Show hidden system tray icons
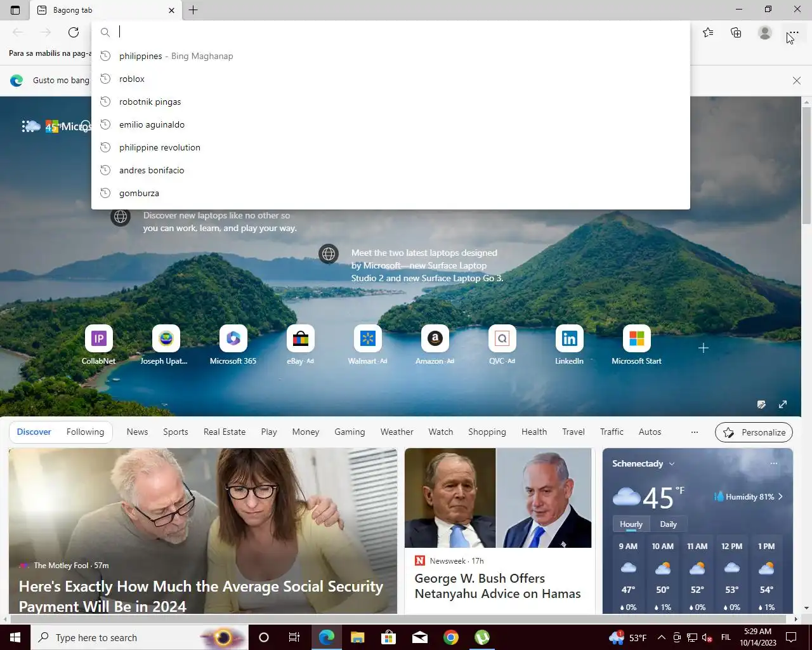Image resolution: width=812 pixels, height=650 pixels. point(661,637)
